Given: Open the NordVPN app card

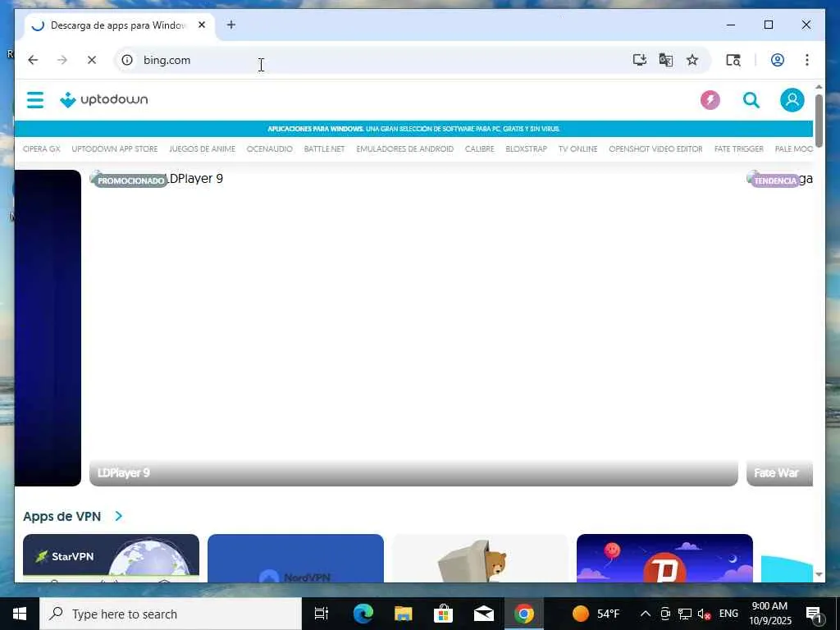Looking at the screenshot, I should [295, 558].
